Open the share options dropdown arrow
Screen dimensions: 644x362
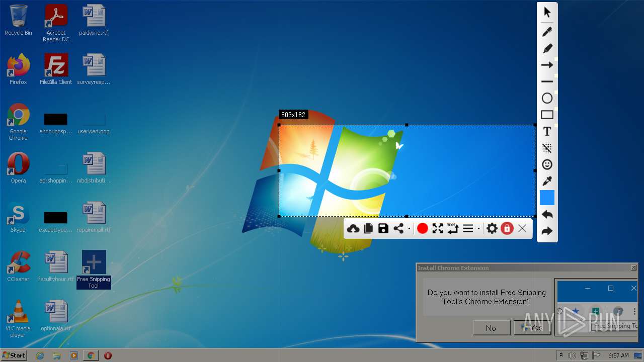(x=409, y=229)
